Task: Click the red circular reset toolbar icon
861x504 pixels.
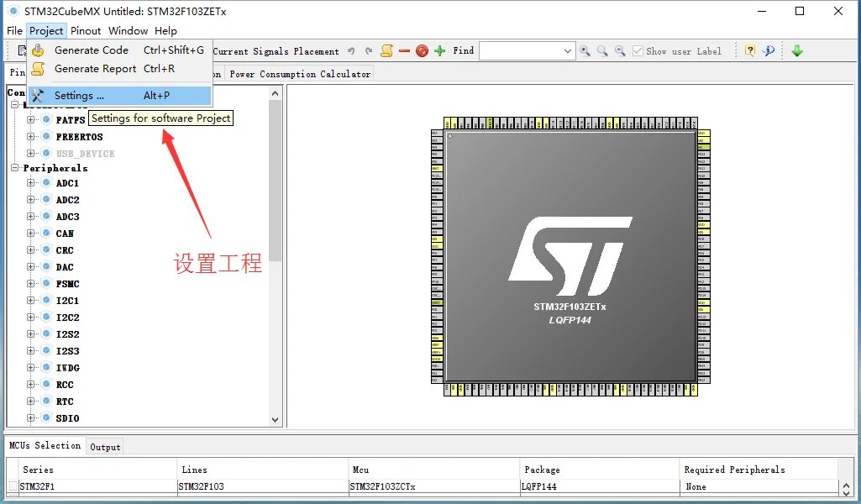Action: (422, 51)
